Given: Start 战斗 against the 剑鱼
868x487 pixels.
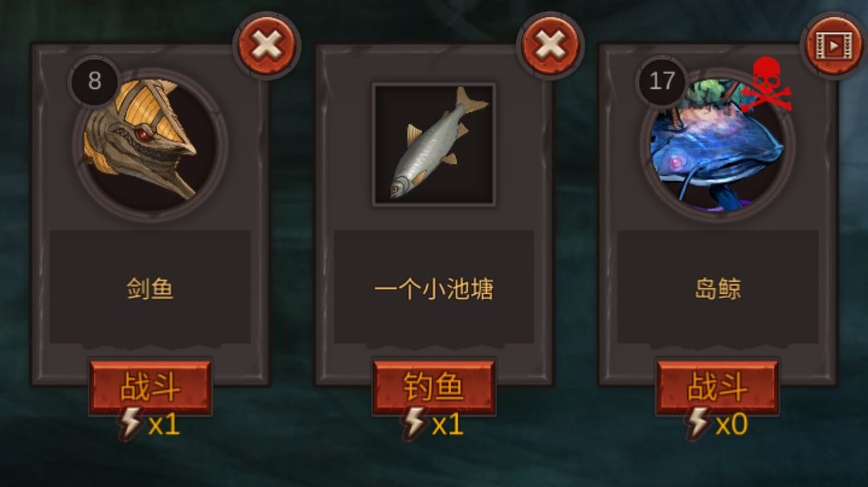Looking at the screenshot, I should [x=150, y=387].
